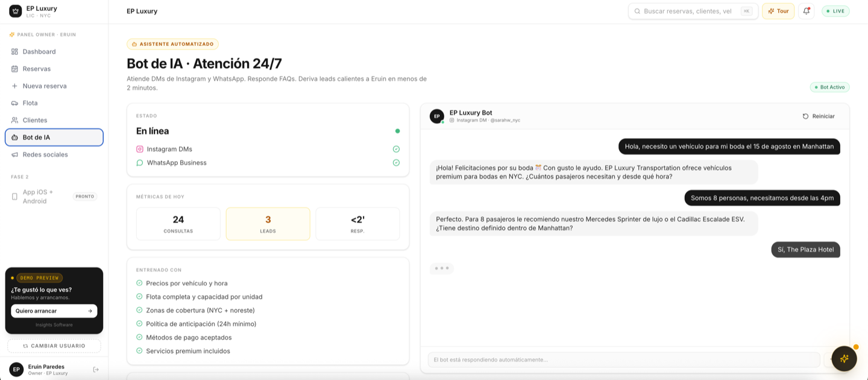Viewport: 868px width, 380px height.
Task: Click the Dashboard grid icon in sidebar
Action: [14, 52]
